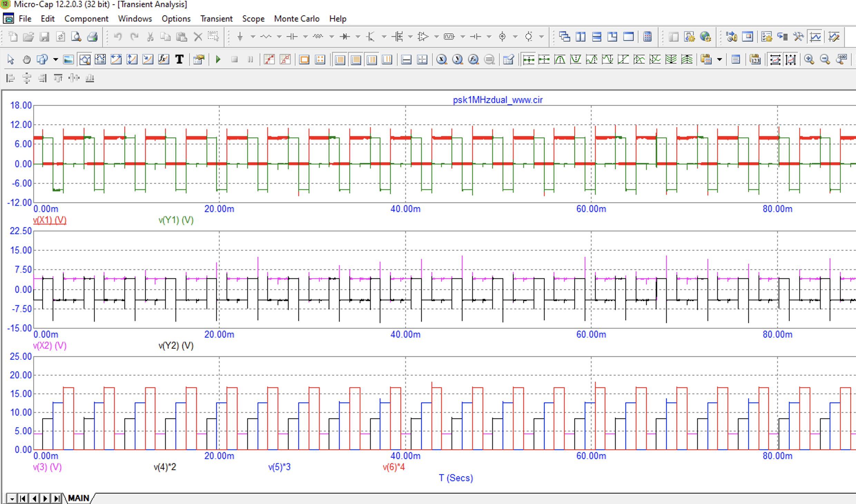Screen dimensions: 856x504
Task: Place an inductor component
Action: click(318, 37)
